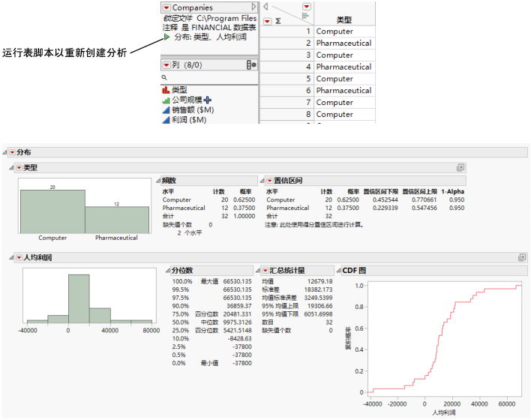The image size is (531, 420).
Task: Select the 利润 ($M) column
Action: (189, 119)
